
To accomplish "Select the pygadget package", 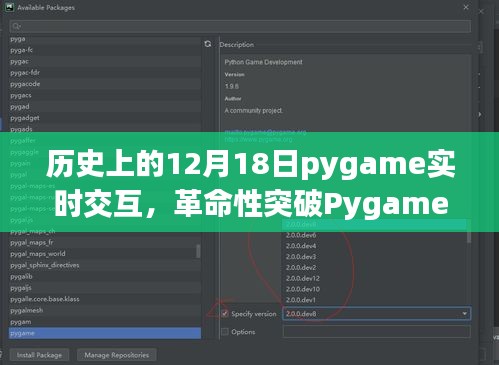I will (105, 118).
